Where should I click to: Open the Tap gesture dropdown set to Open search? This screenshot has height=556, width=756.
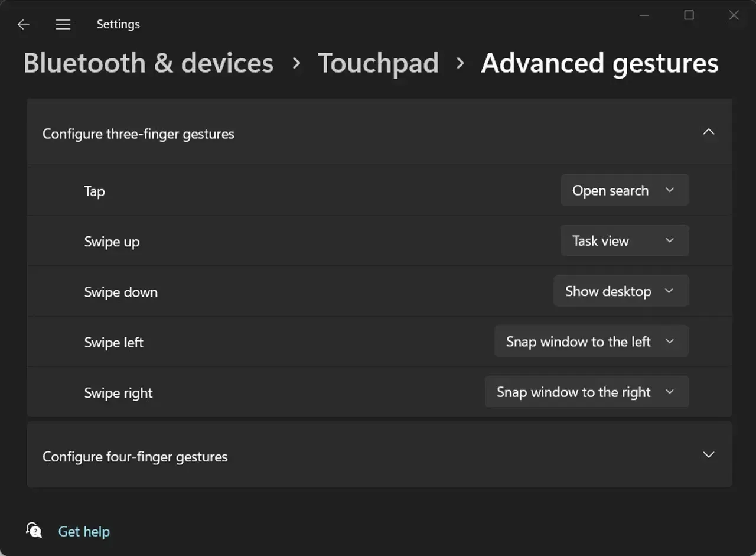(x=624, y=190)
